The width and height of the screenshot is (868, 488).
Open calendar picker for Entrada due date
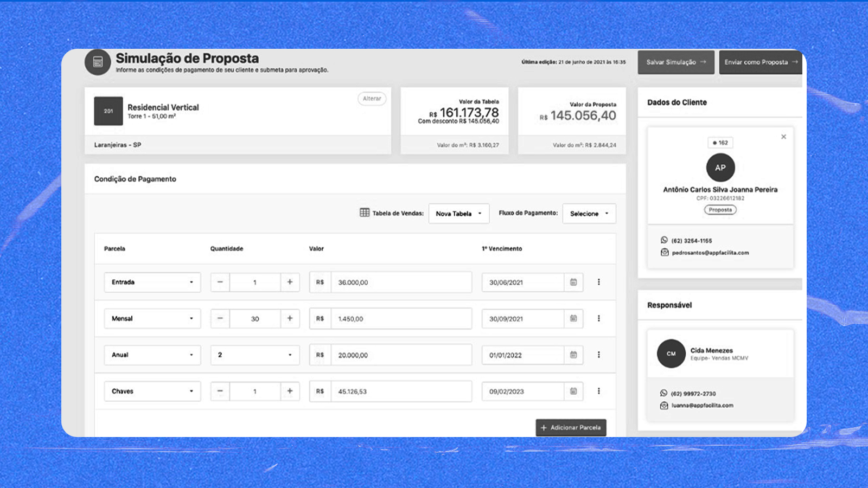click(x=573, y=282)
